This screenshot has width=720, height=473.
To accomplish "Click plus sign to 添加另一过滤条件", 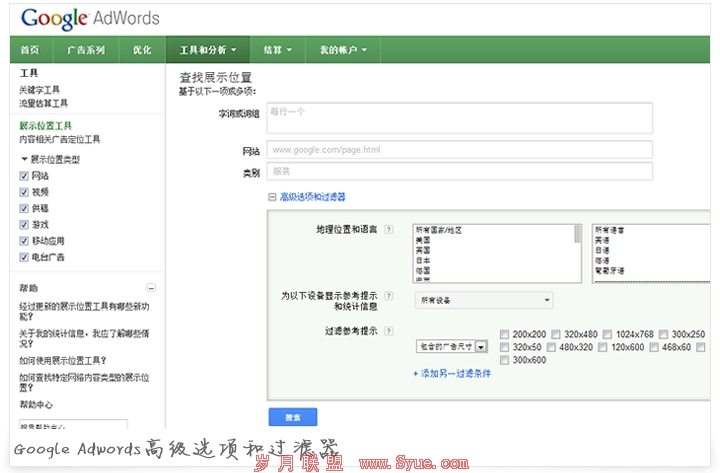I will pyautogui.click(x=416, y=373).
